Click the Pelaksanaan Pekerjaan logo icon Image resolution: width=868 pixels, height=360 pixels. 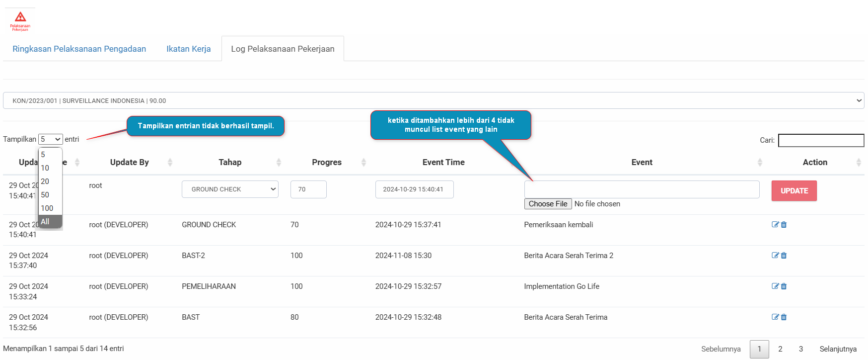pyautogui.click(x=20, y=21)
